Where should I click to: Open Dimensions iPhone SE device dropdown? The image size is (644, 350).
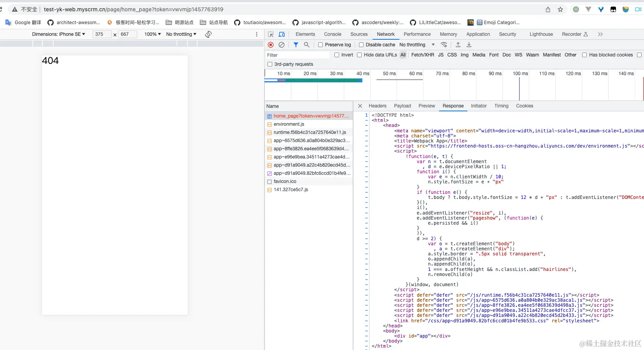pyautogui.click(x=58, y=34)
